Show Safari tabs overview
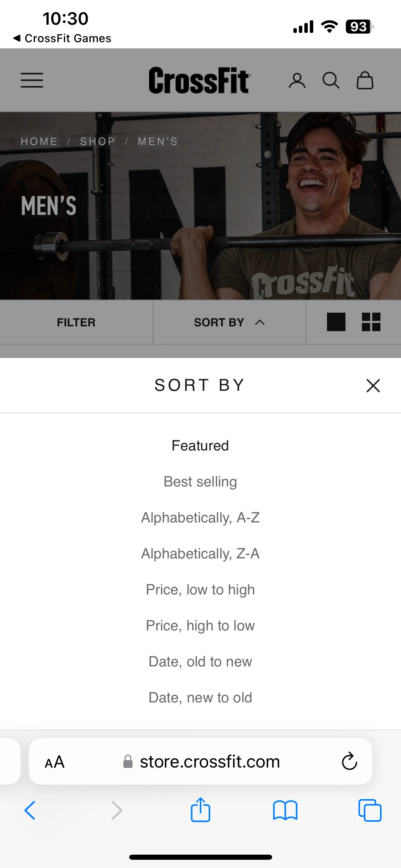401x868 pixels. click(370, 810)
